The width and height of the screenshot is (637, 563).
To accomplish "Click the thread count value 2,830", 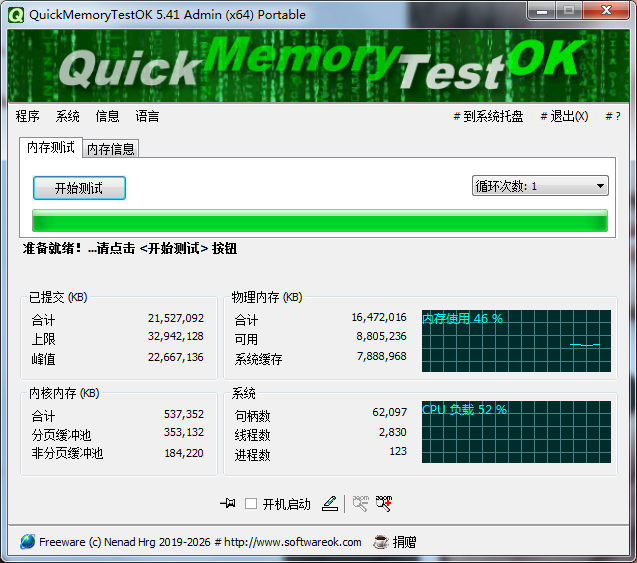I will (392, 432).
